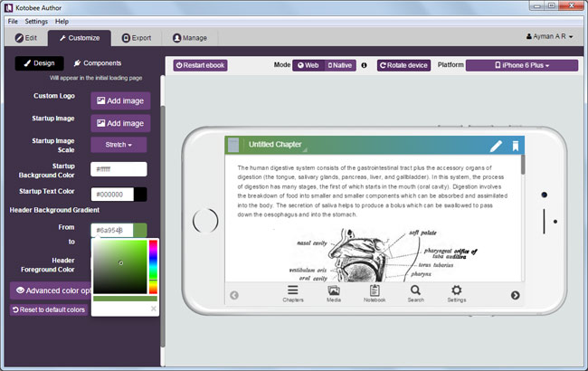
Task: Open the Export tab
Action: (x=137, y=38)
